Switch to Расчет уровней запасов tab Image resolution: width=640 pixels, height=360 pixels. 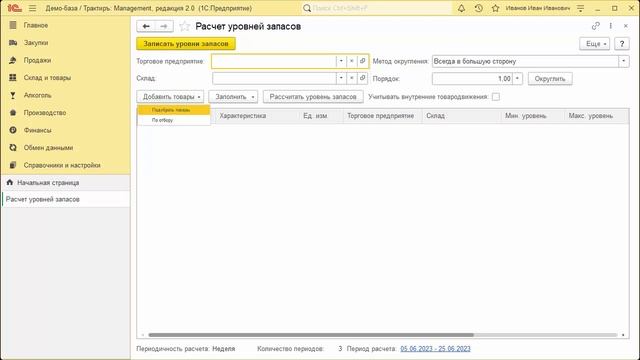coord(65,199)
